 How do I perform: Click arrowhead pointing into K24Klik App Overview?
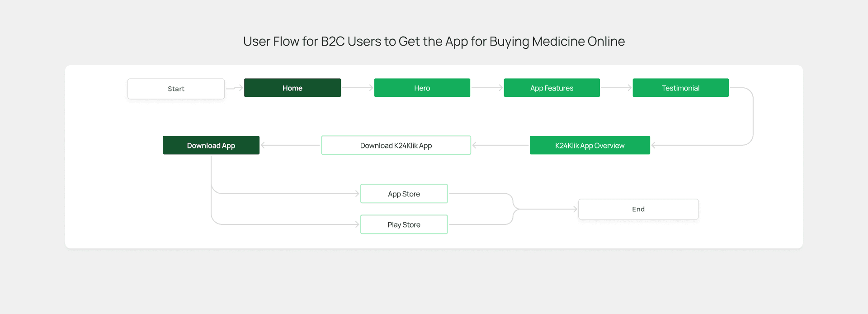[x=654, y=145]
